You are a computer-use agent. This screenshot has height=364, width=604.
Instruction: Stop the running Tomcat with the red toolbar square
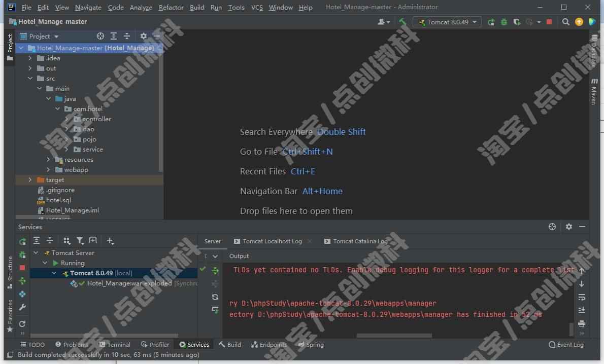click(549, 22)
